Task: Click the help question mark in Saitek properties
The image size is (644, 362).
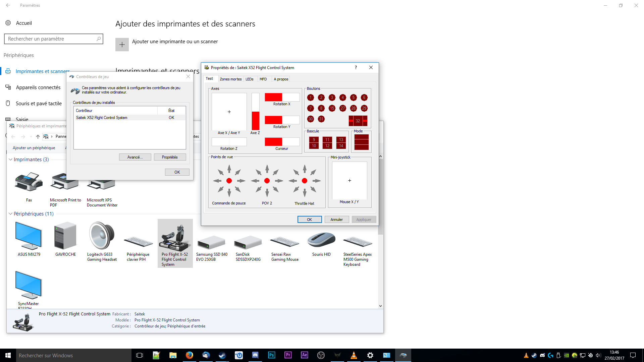Action: [x=356, y=67]
